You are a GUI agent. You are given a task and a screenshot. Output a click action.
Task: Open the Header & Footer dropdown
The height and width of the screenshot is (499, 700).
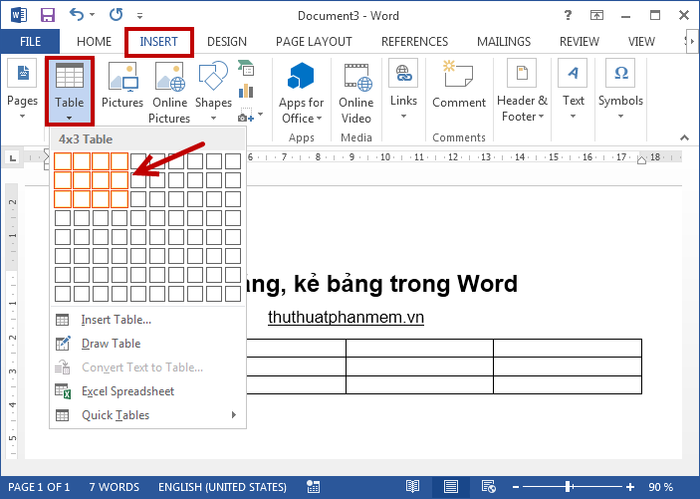522,91
